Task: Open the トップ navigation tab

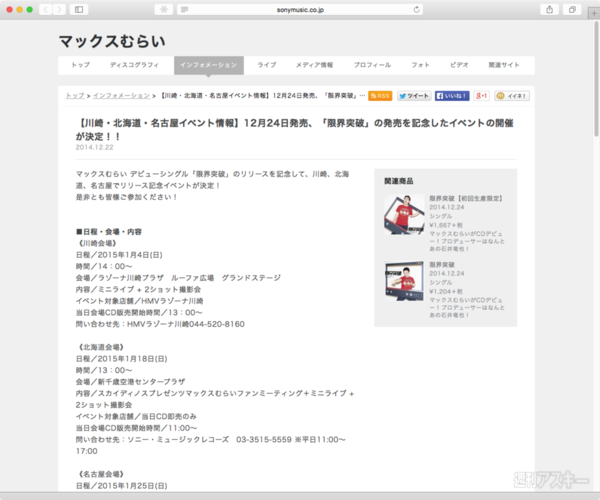Action: pos(81,65)
